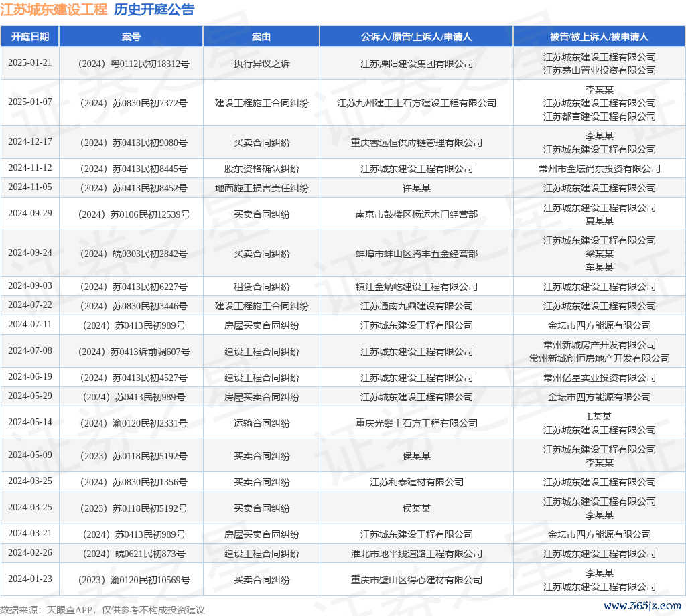
Task: Select the 案由 column header
Action: 261,37
